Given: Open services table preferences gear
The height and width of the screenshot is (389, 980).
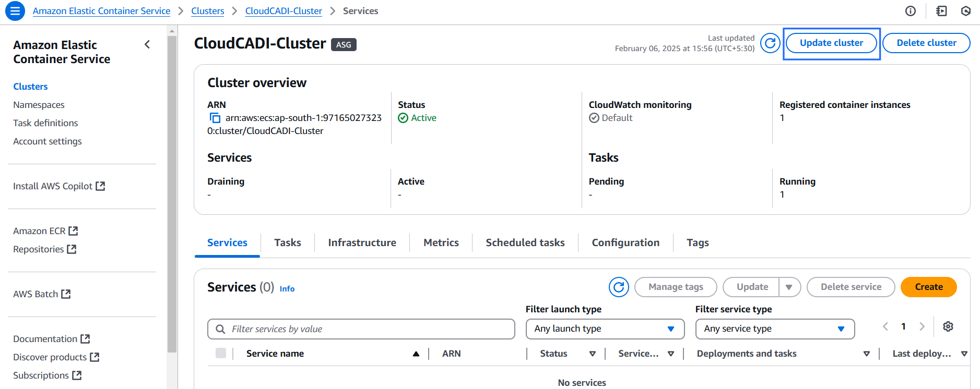Looking at the screenshot, I should click(948, 326).
